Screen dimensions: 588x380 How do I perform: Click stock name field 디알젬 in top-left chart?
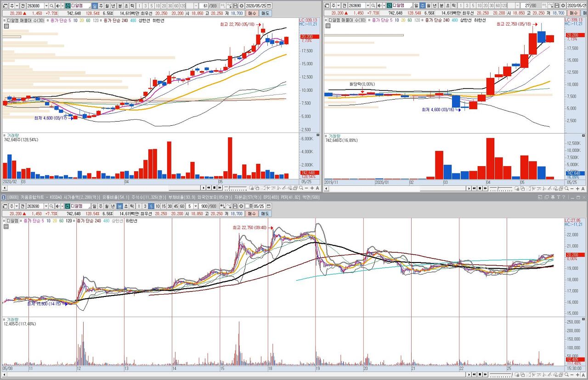80,6
